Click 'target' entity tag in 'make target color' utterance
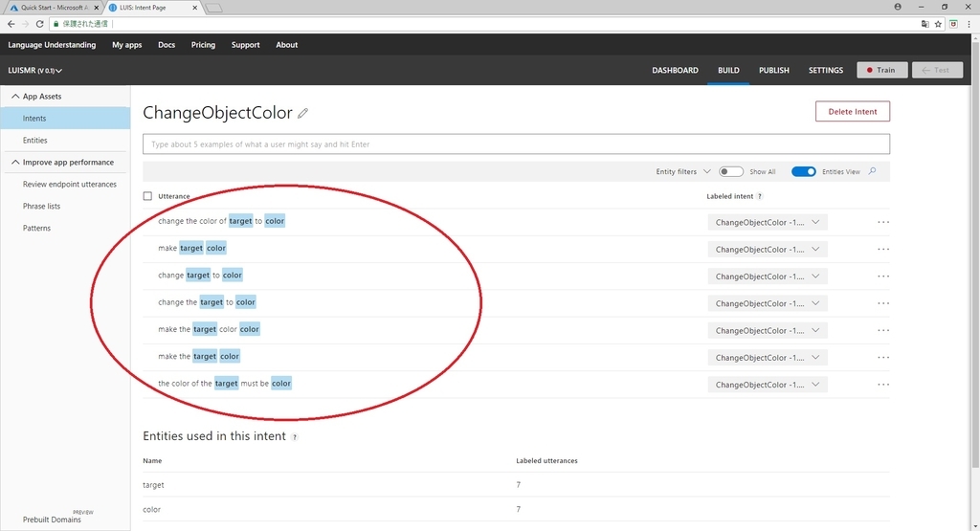Screen dimensions: 980x531 tap(191, 248)
